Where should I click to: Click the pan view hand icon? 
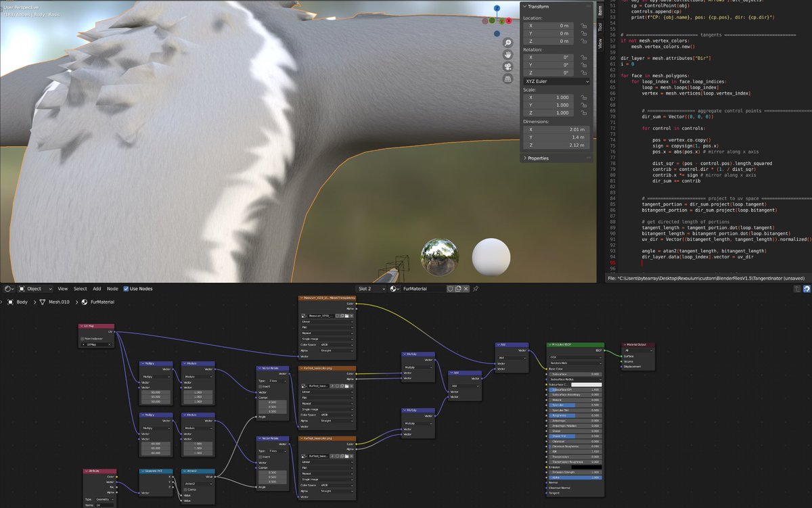tap(507, 54)
